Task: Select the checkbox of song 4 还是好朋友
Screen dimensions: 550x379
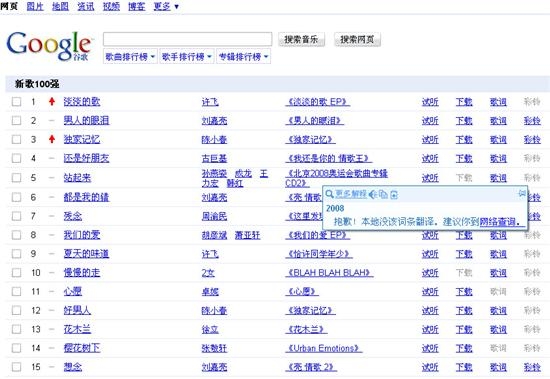Action: point(16,158)
